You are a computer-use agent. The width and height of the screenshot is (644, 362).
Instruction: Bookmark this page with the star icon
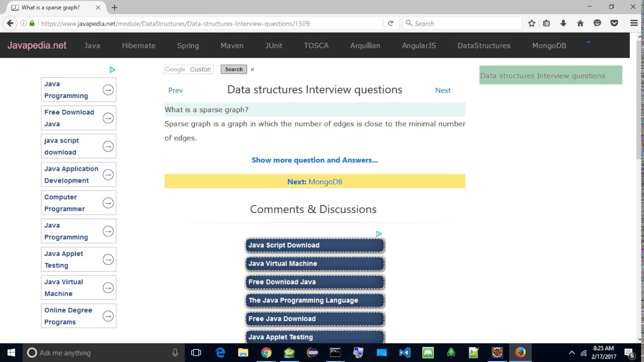click(532, 23)
